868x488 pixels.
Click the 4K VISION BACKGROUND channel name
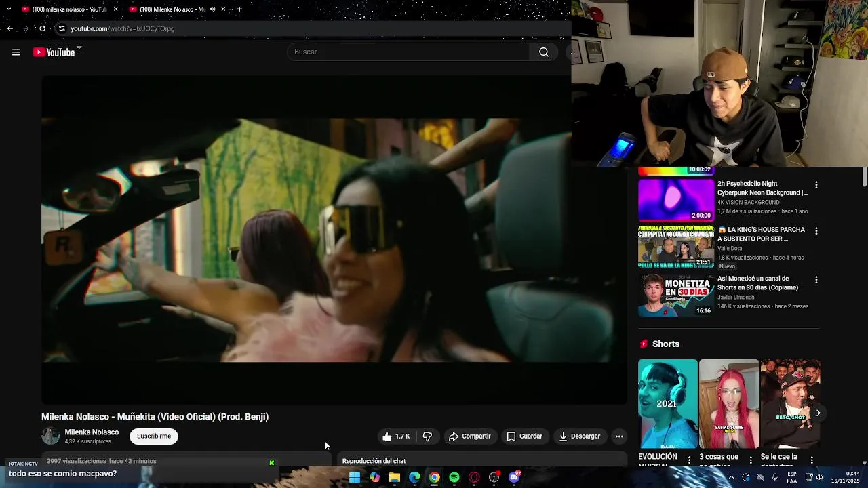[x=749, y=203]
